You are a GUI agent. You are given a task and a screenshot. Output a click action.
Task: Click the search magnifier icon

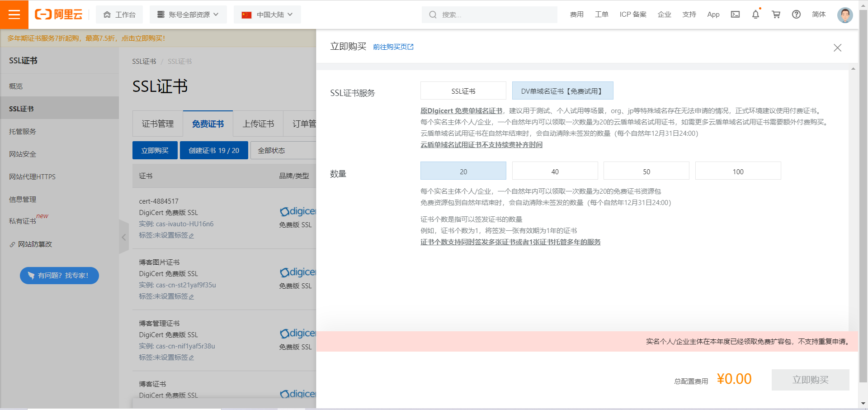[433, 14]
